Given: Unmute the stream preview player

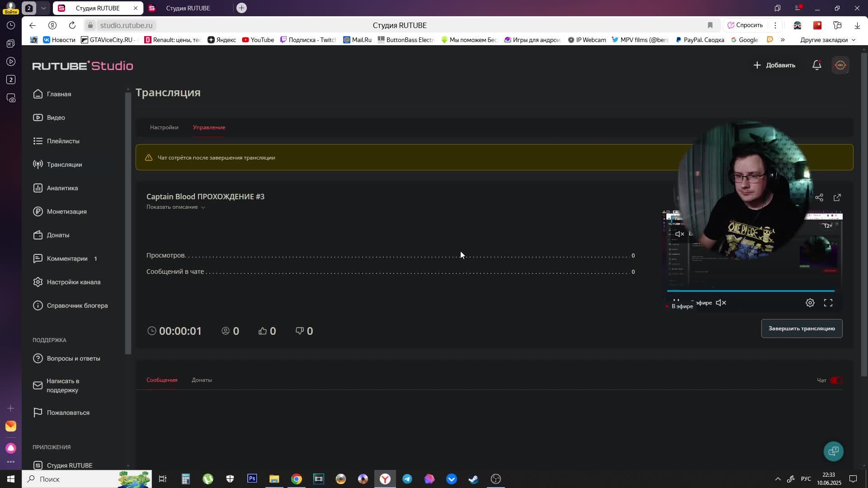Looking at the screenshot, I should click(721, 303).
